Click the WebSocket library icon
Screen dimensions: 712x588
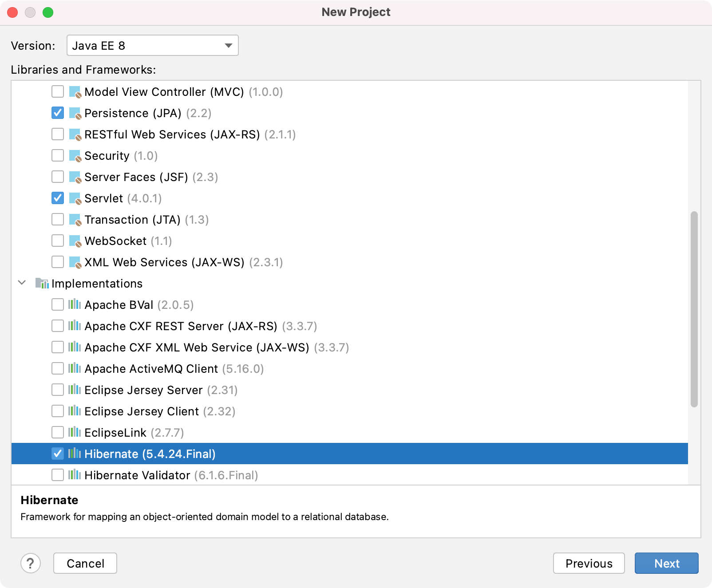pos(75,241)
